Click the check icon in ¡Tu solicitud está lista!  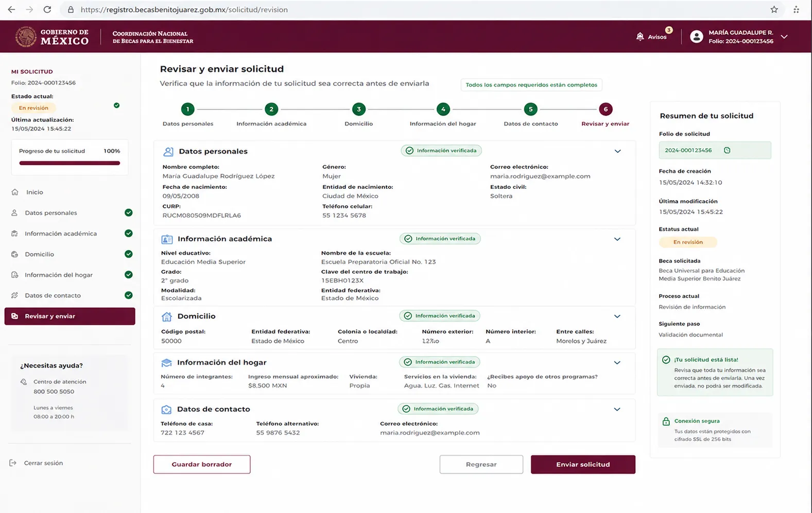tap(666, 360)
